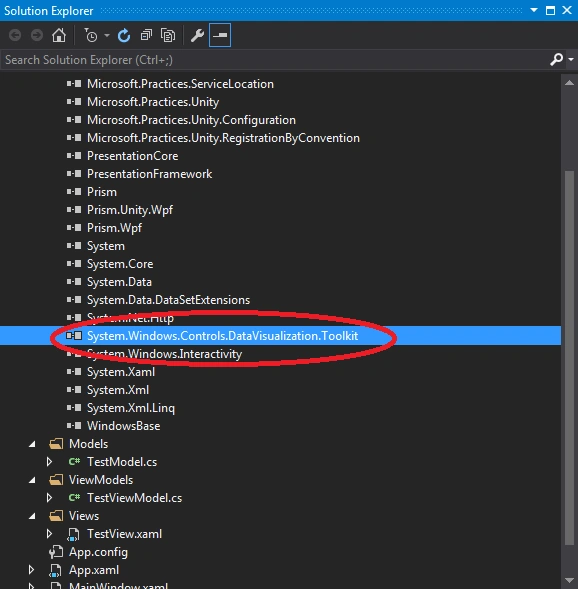This screenshot has width=578, height=589.
Task: Expand the App.xaml node
Action: [x=32, y=570]
